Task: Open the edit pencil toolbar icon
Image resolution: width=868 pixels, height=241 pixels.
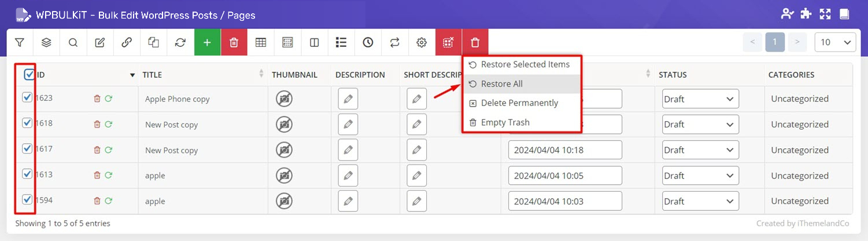Action: [x=100, y=42]
